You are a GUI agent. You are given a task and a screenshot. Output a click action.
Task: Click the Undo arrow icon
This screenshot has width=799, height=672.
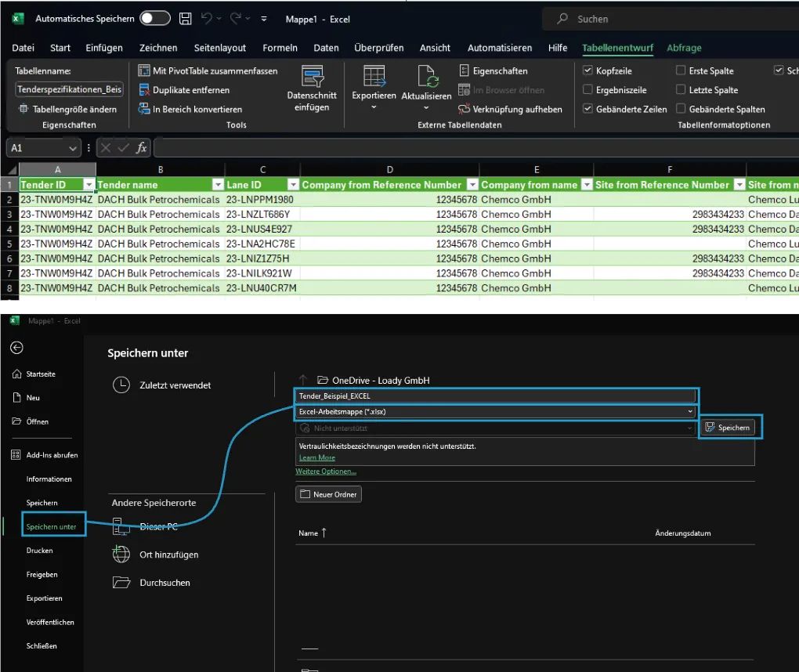click(x=206, y=18)
